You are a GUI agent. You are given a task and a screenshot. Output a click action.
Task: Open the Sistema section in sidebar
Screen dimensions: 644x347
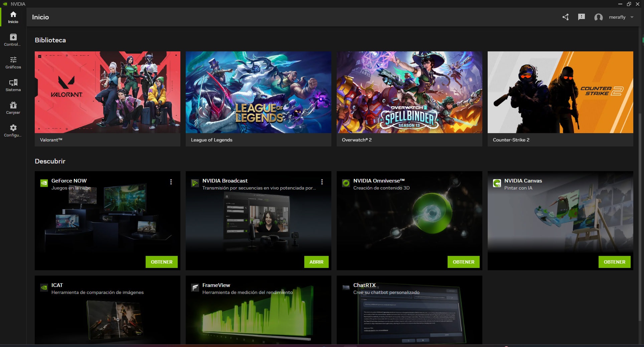13,85
